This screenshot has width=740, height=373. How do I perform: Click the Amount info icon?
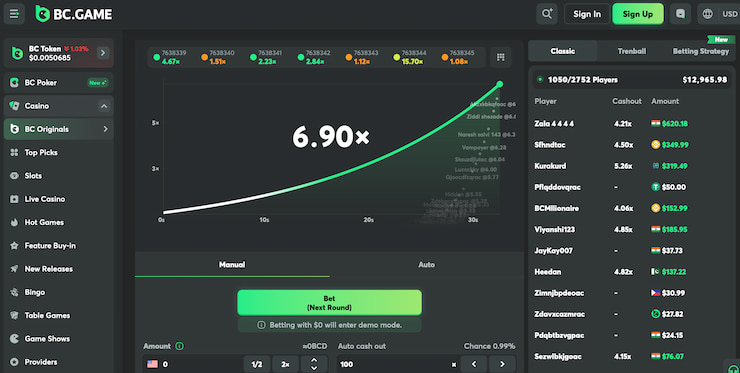179,346
